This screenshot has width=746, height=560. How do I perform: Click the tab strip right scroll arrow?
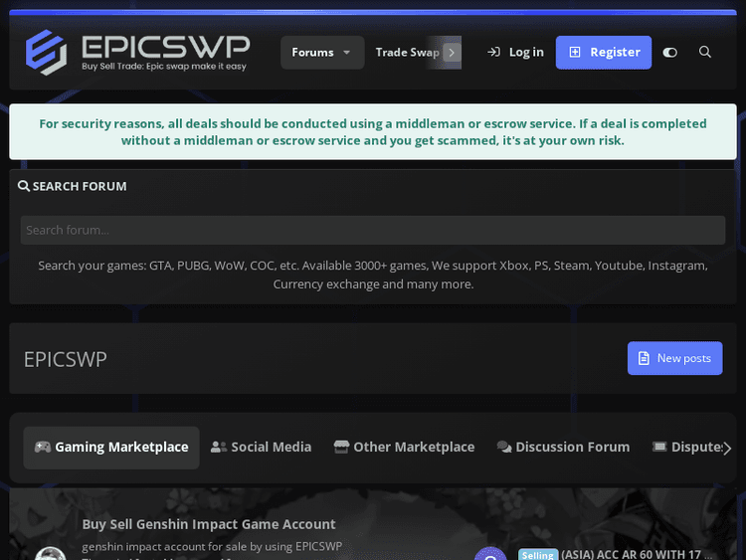pyautogui.click(x=727, y=449)
